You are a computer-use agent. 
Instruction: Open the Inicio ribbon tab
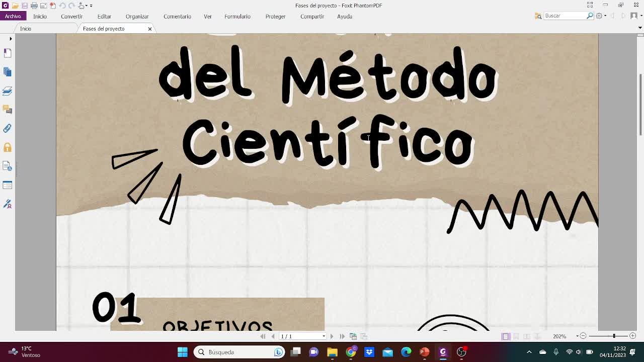40,16
